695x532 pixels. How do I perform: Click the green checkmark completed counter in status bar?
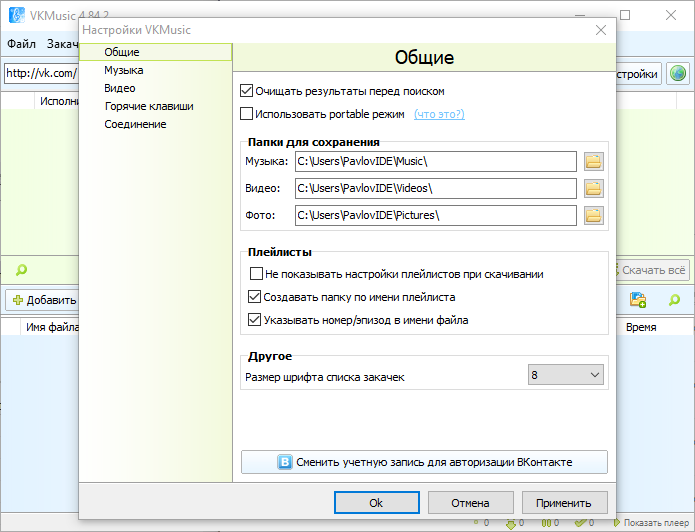click(580, 523)
